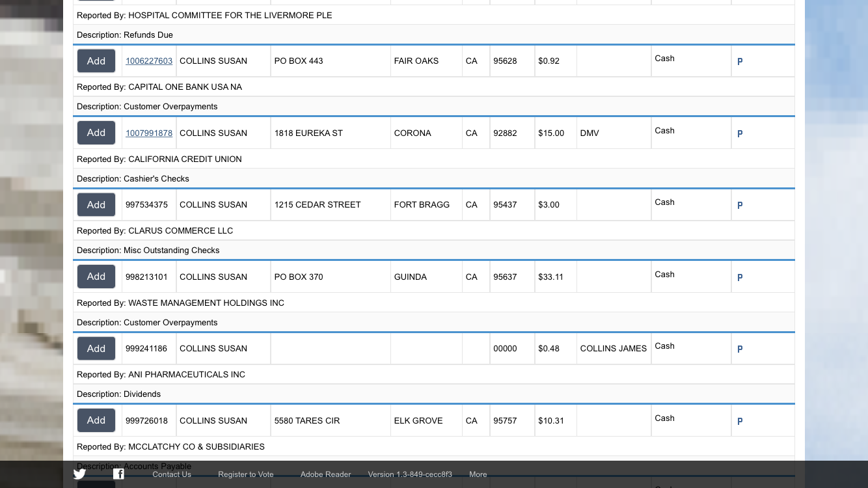
Task: Click Reported By CLARUS COMMERCE LLC
Action: click(x=155, y=231)
